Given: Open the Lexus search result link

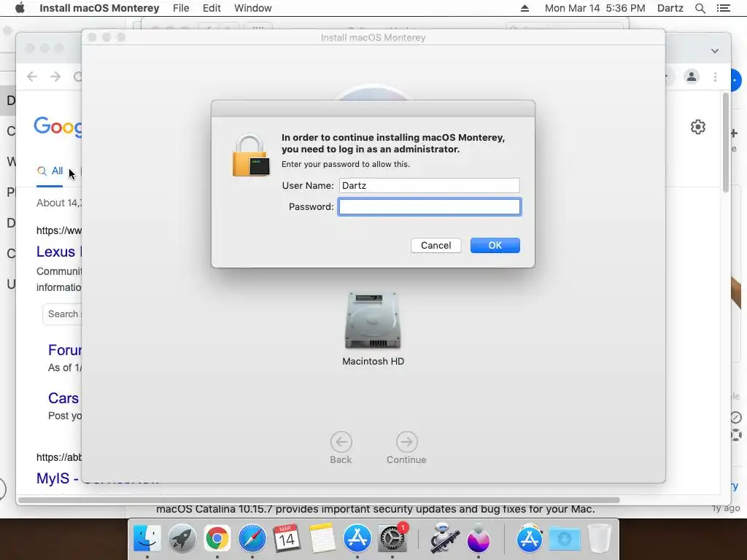Looking at the screenshot, I should click(x=58, y=252).
